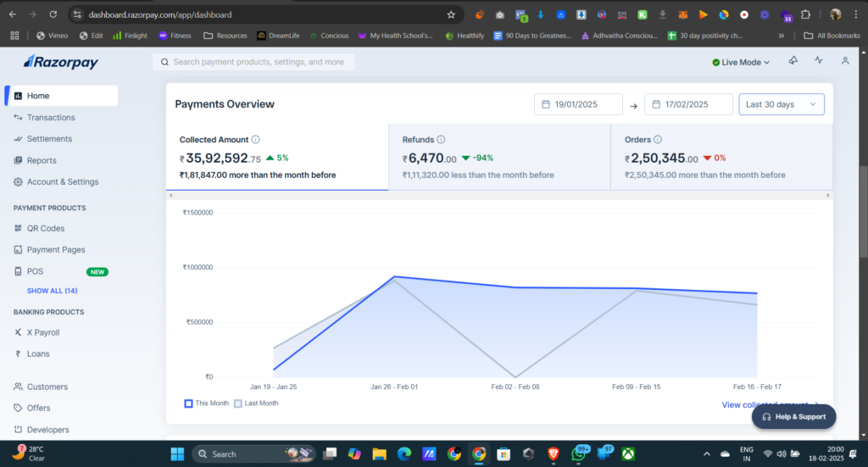The height and width of the screenshot is (467, 868).
Task: Open the activity pulse icon in header
Action: pos(819,61)
